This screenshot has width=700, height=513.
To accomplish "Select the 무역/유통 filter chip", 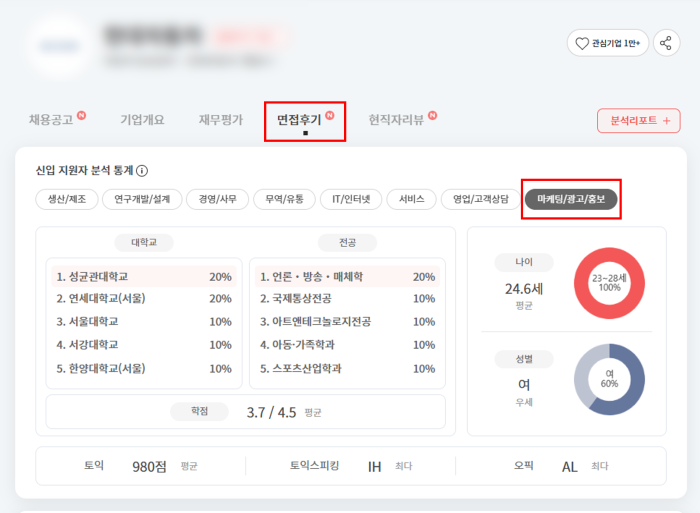I will [285, 199].
